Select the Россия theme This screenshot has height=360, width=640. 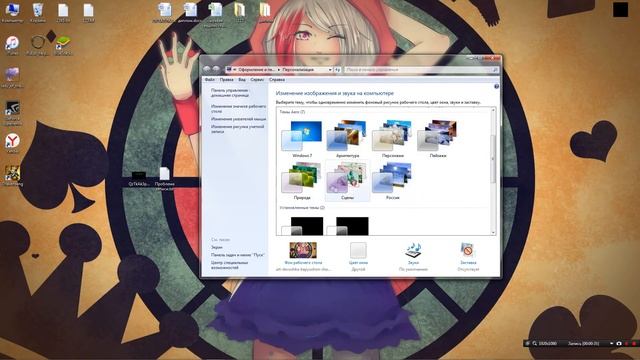click(393, 180)
